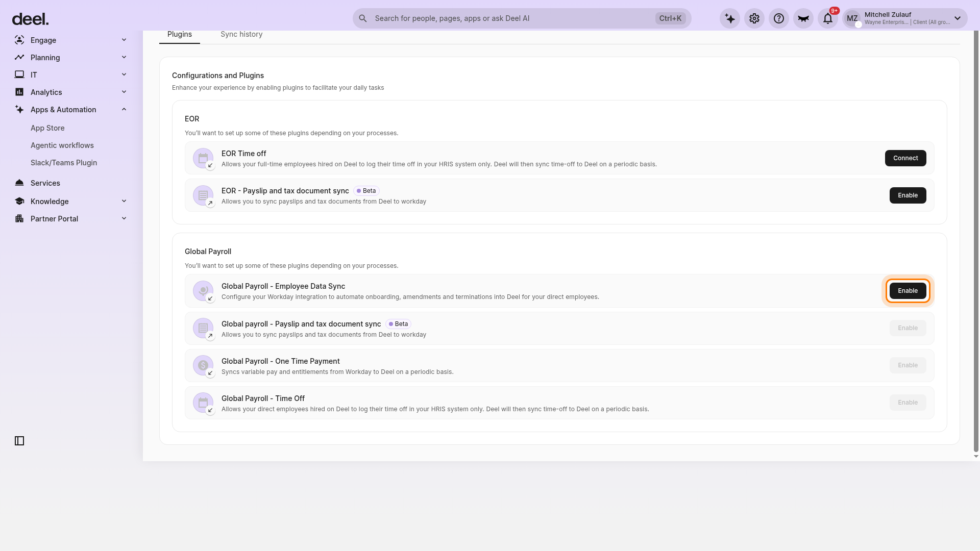Click the Apps & Automation sparkle icon
Viewport: 980px width, 551px height.
19,109
